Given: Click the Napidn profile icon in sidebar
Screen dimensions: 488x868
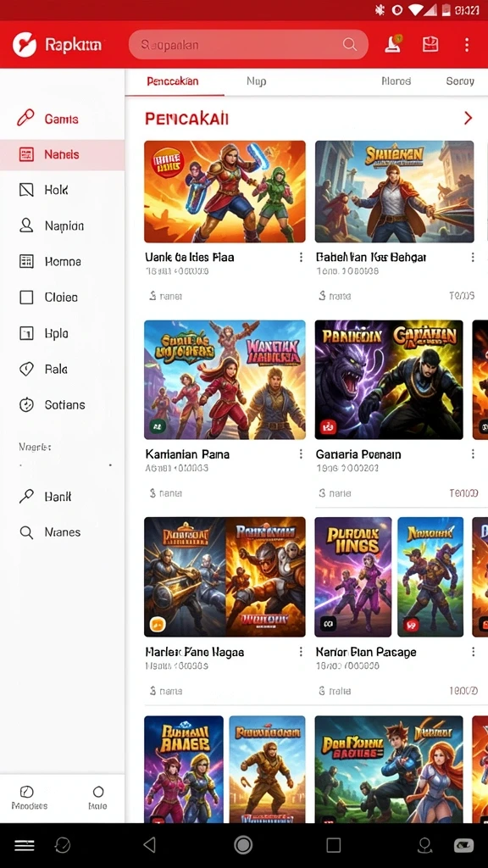Looking at the screenshot, I should [26, 225].
